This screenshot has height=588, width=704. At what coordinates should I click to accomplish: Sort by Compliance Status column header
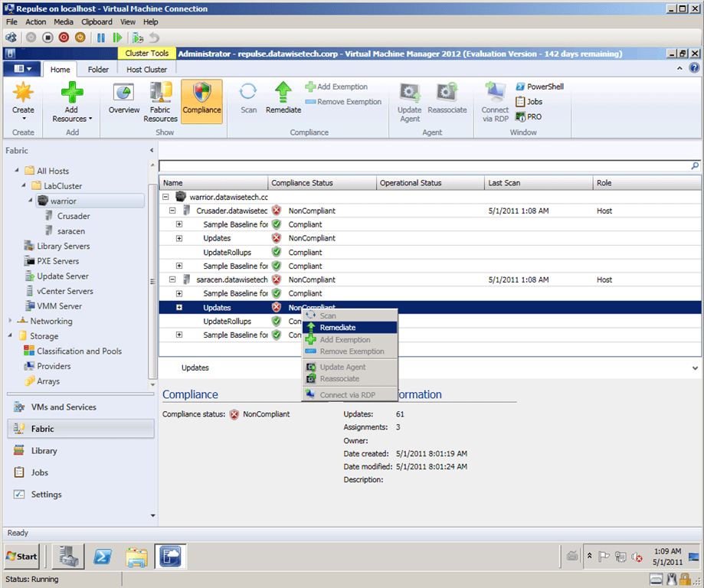(322, 183)
